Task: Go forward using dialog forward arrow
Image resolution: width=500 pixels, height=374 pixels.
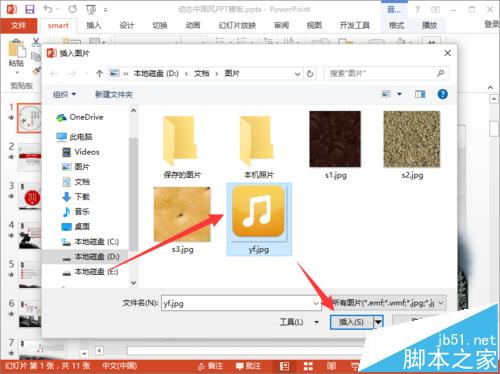Action: [x=72, y=73]
